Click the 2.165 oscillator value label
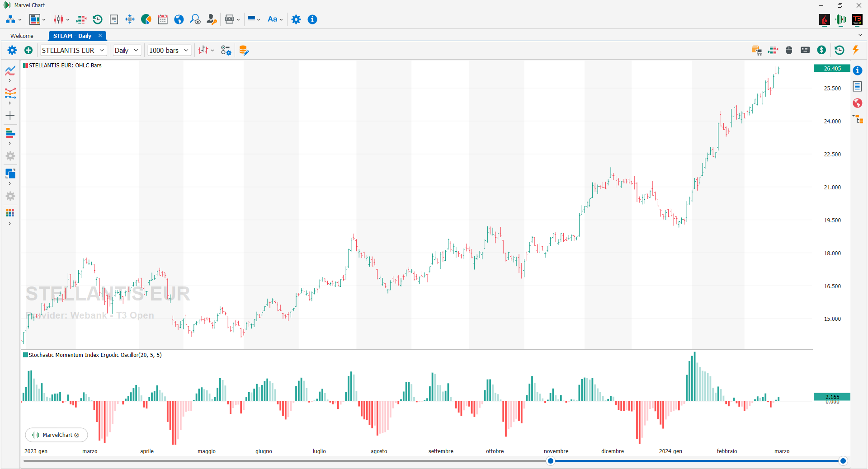This screenshot has width=868, height=469. click(x=832, y=397)
